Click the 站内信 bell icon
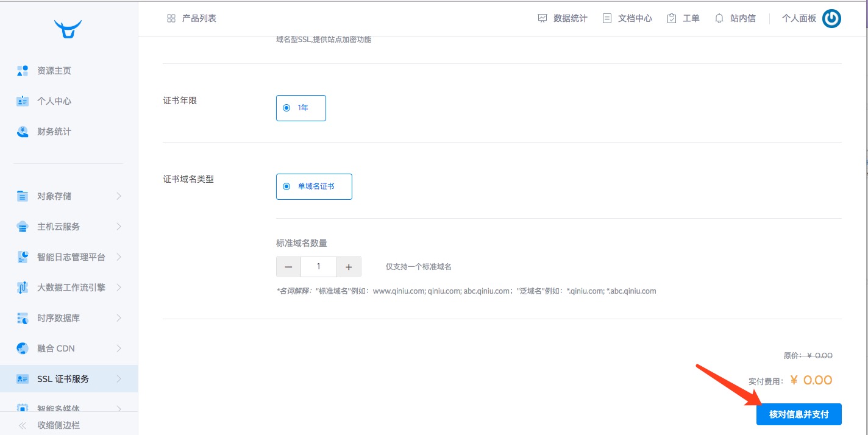The height and width of the screenshot is (435, 868). [x=719, y=18]
